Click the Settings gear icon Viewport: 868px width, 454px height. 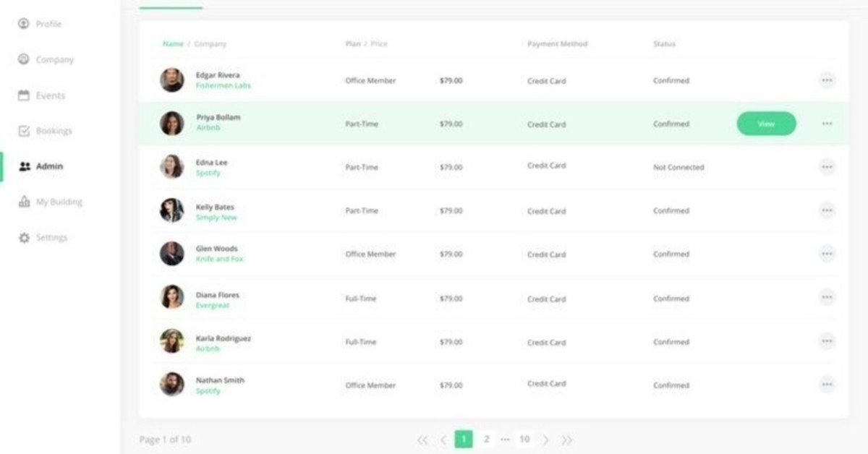24,238
